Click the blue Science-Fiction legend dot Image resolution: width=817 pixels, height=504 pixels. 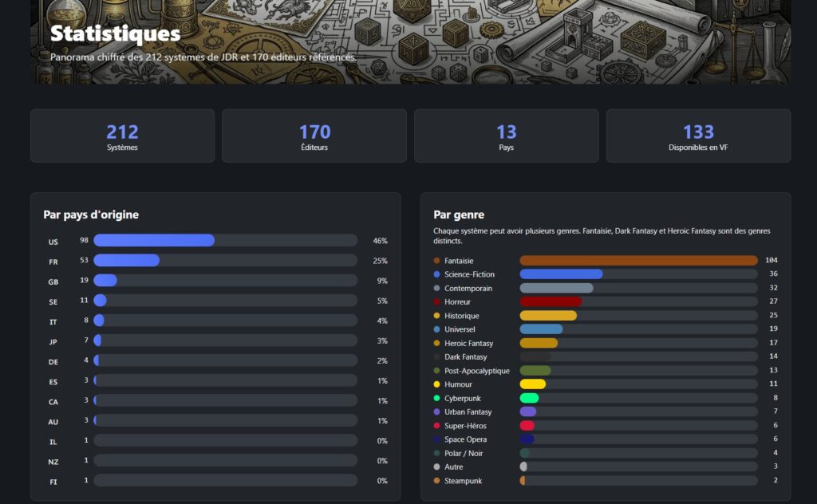(x=436, y=274)
